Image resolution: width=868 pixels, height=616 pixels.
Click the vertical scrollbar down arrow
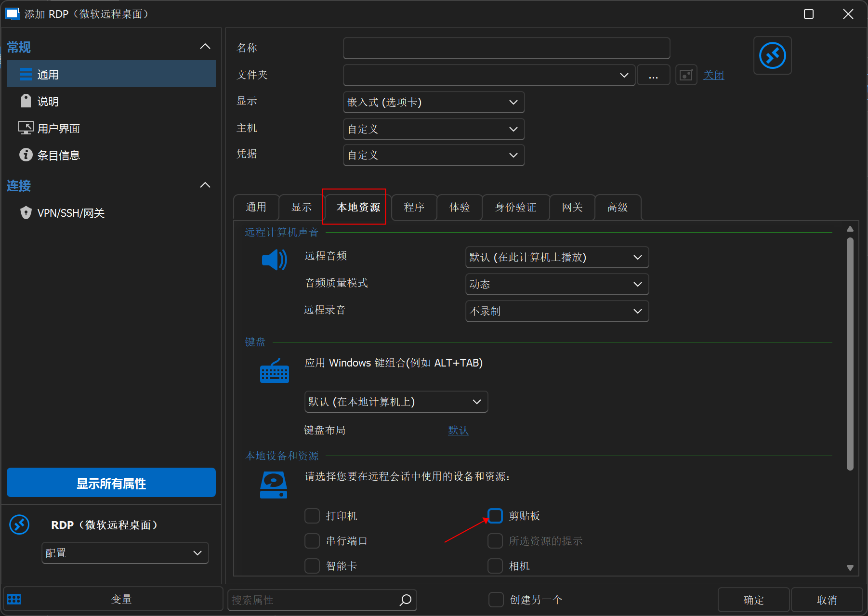[x=850, y=568]
